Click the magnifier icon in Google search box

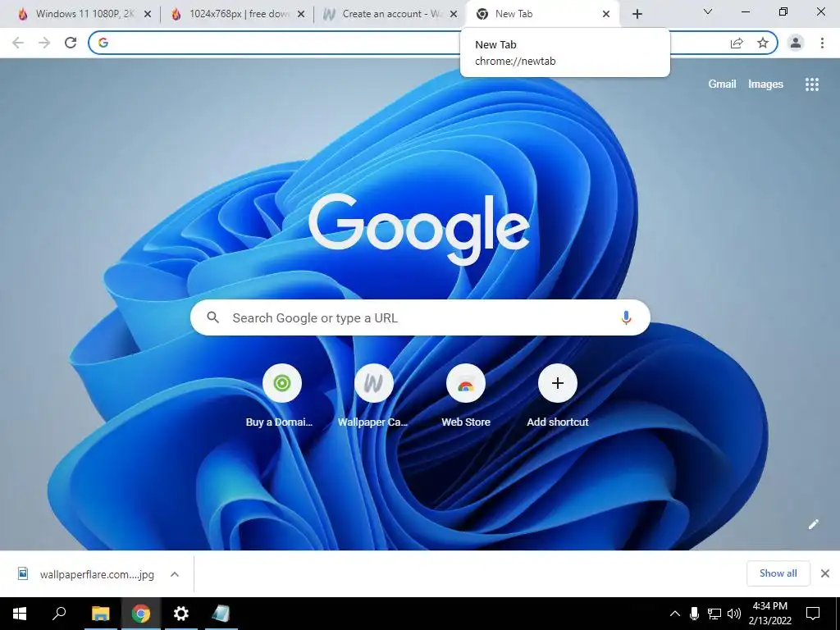(212, 317)
